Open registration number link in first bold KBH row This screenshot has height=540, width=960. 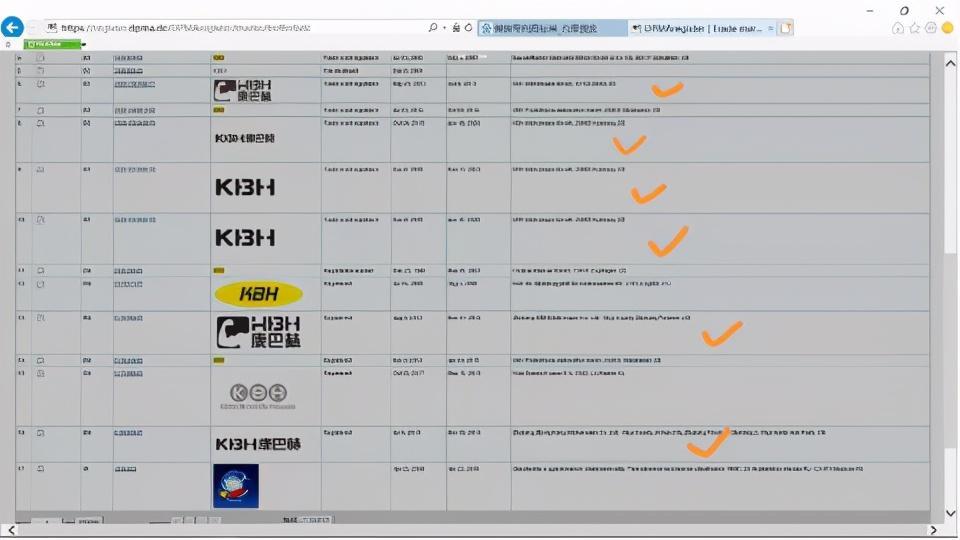[134, 170]
